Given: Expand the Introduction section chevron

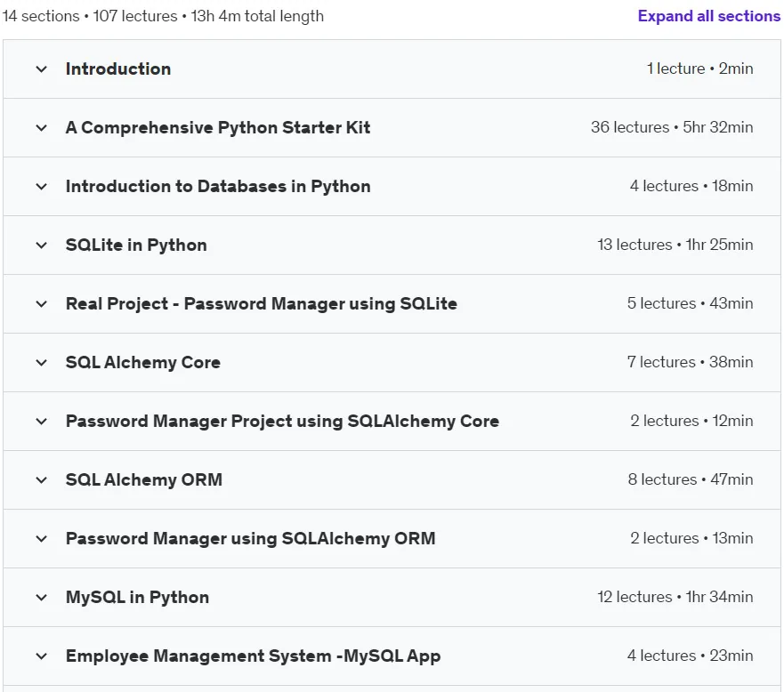Looking at the screenshot, I should (42, 69).
